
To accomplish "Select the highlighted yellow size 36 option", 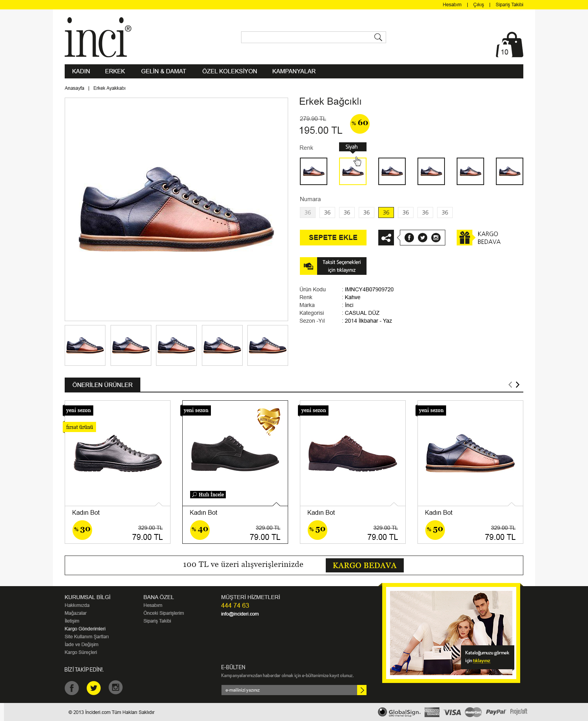I will pyautogui.click(x=386, y=212).
